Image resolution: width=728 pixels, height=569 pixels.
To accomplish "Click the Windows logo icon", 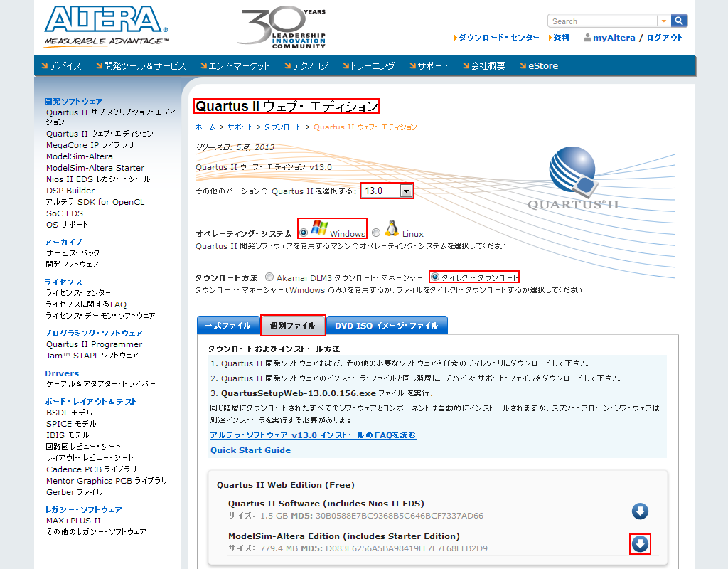I will pos(319,228).
